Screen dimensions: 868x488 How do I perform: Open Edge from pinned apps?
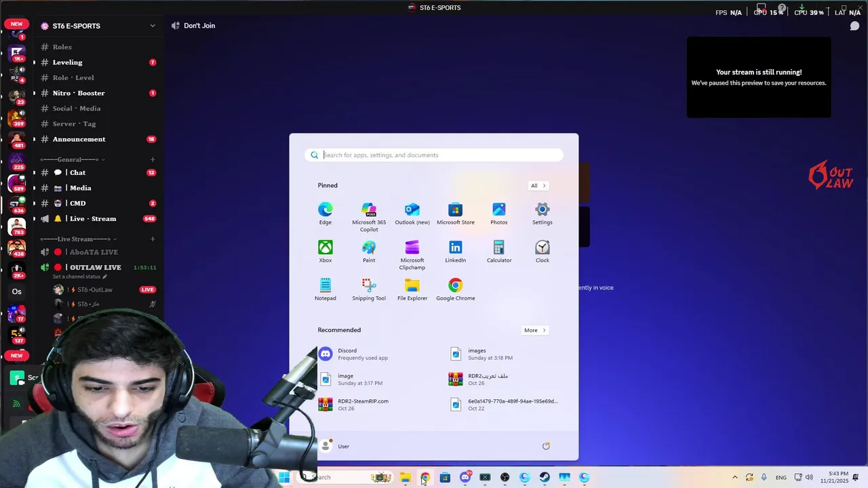pos(325,213)
